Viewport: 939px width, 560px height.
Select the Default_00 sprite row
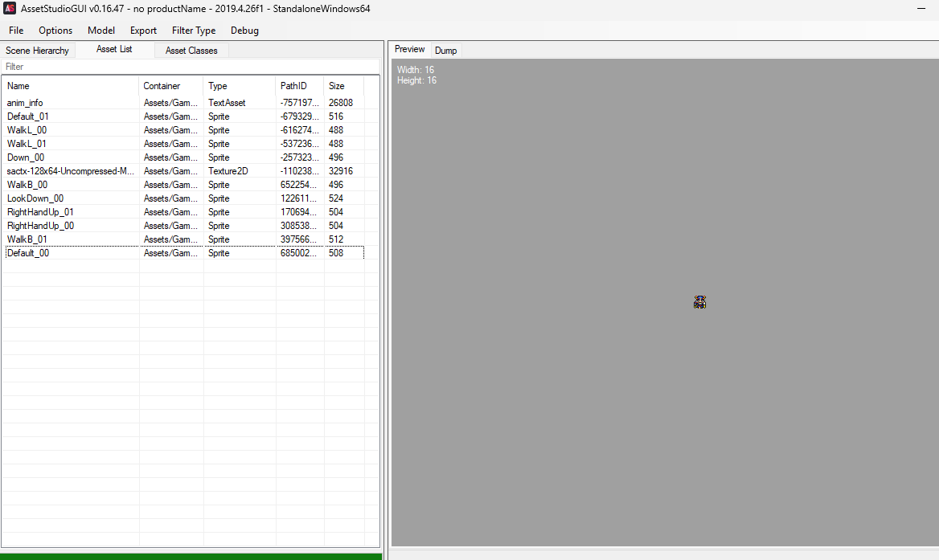tap(184, 253)
